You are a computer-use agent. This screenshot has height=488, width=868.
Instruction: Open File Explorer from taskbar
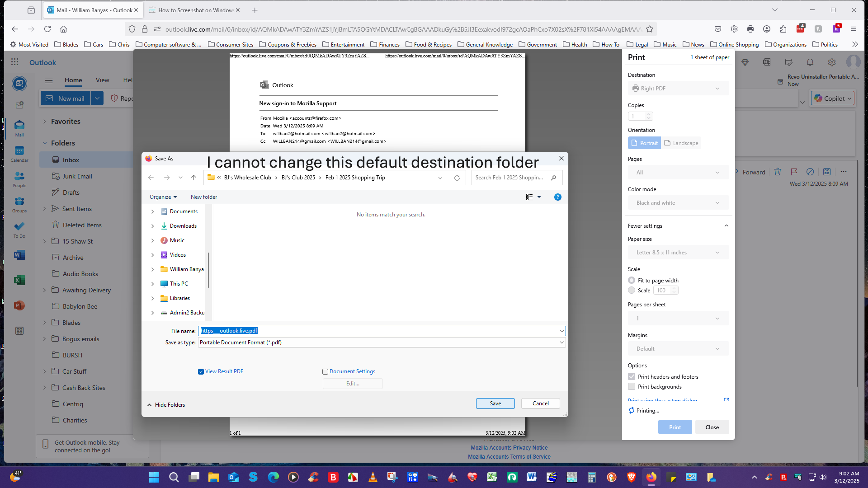point(214,477)
